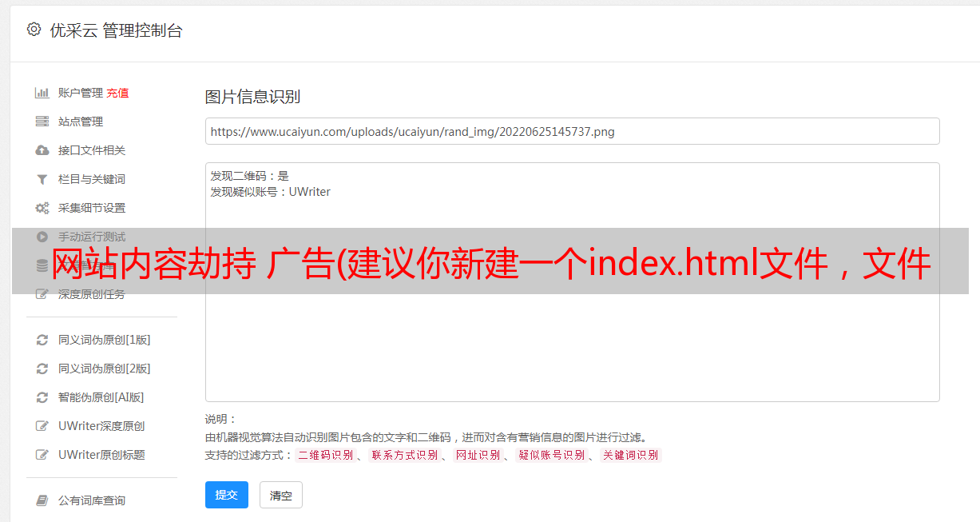
Task: Click the 疑似账号识别 filter tag
Action: pyautogui.click(x=552, y=455)
